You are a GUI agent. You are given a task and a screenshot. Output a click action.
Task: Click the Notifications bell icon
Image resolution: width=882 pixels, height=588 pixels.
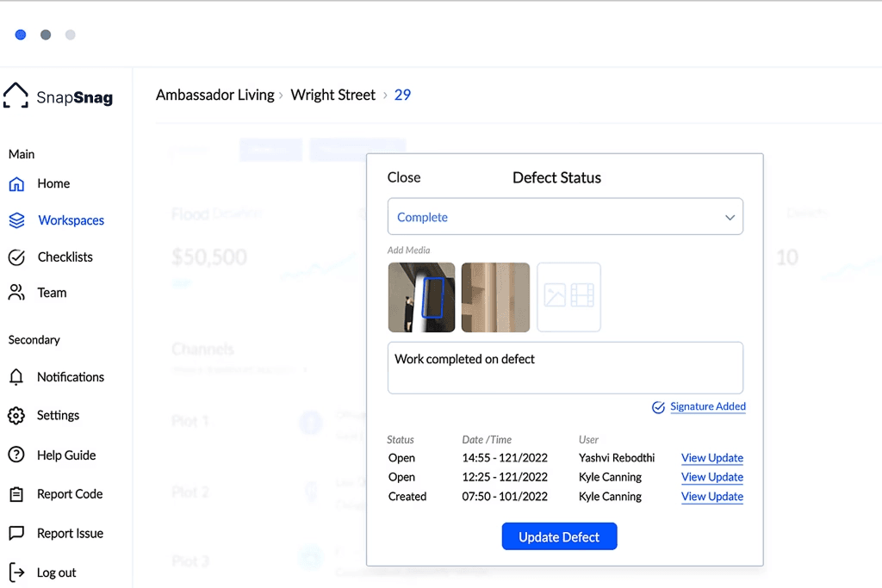pos(16,377)
